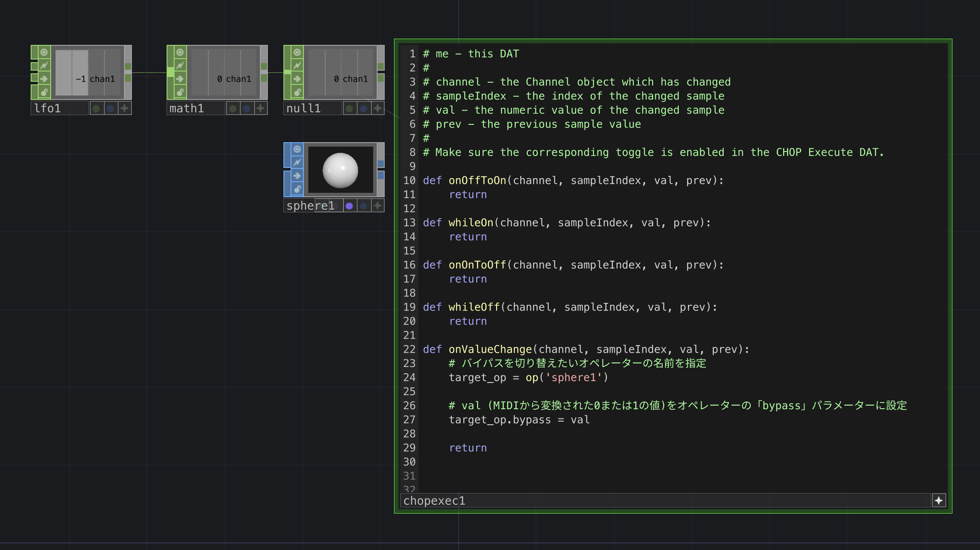This screenshot has height=550, width=980.
Task: Click the bypass arrow on lfo1
Action: coord(44,79)
